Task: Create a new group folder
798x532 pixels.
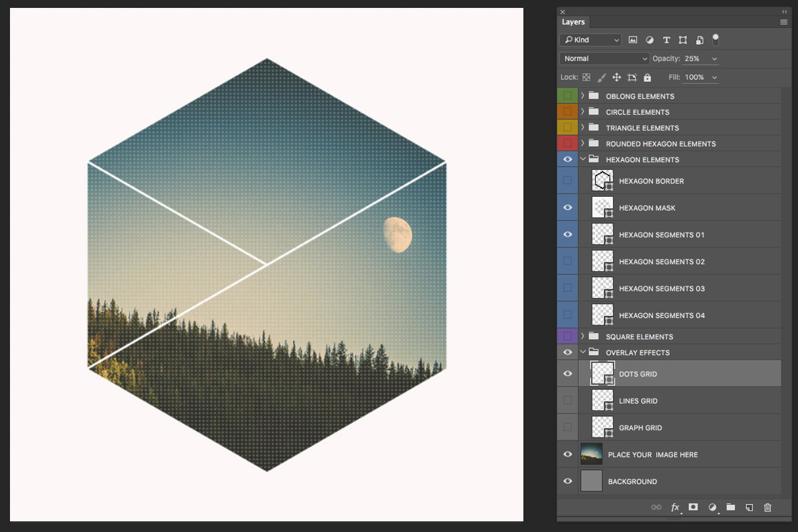Action: click(x=730, y=507)
